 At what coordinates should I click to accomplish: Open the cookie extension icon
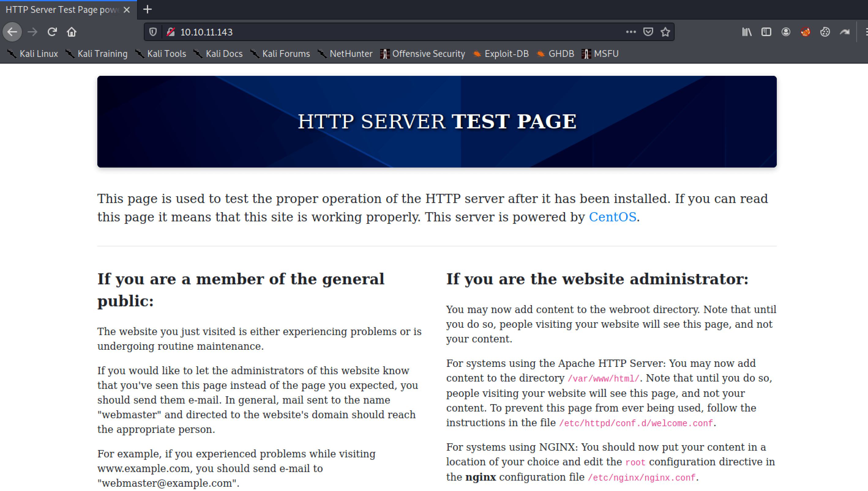click(825, 32)
